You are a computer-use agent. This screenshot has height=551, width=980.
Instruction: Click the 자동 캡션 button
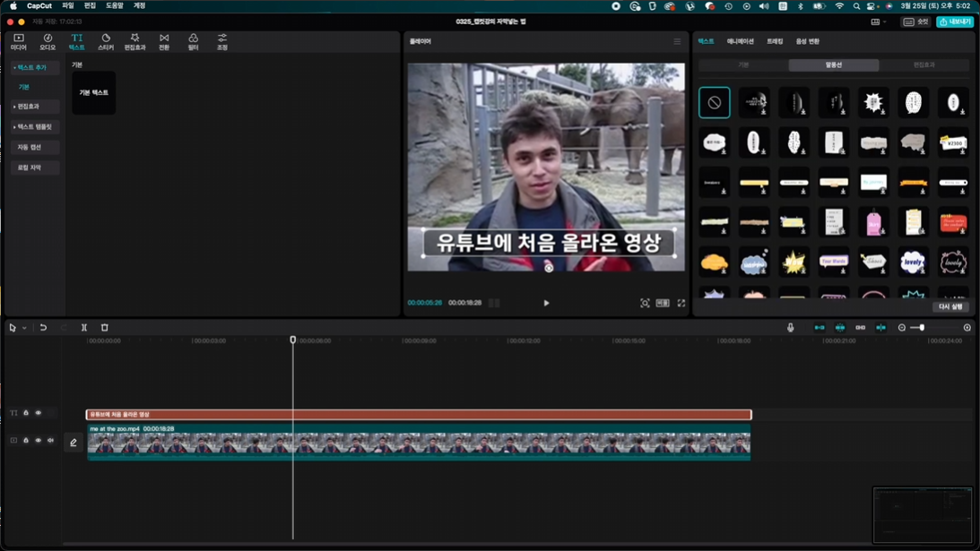pyautogui.click(x=34, y=148)
